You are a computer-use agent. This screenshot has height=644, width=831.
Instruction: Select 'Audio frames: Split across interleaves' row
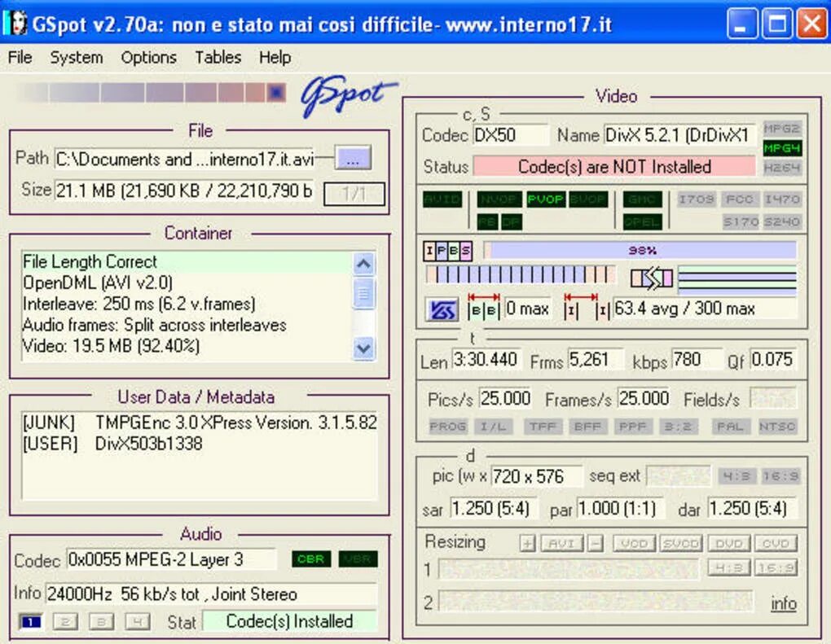[187, 325]
